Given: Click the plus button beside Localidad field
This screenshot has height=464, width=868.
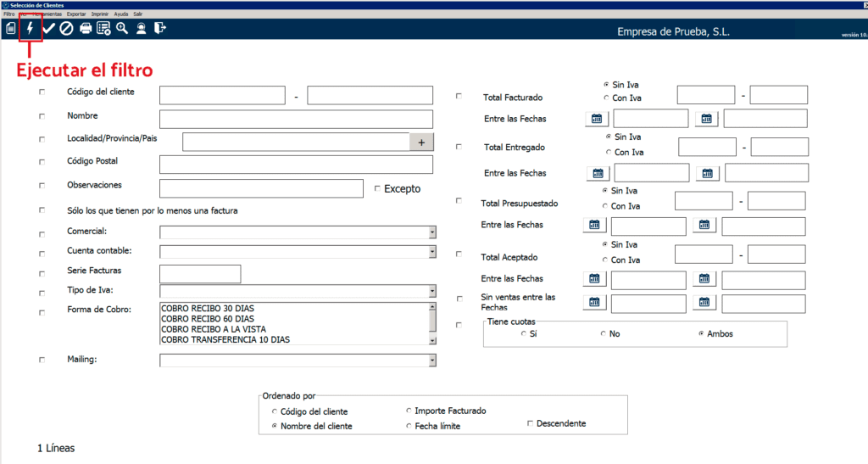Looking at the screenshot, I should [x=421, y=143].
